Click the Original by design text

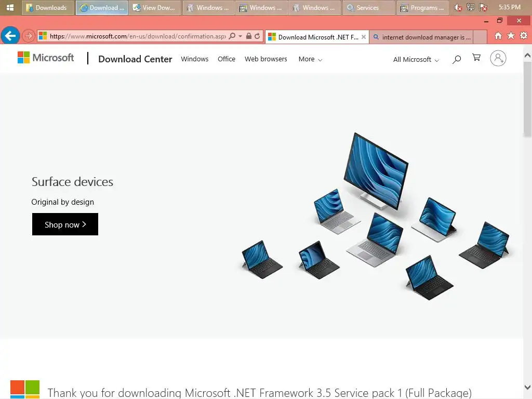(63, 202)
